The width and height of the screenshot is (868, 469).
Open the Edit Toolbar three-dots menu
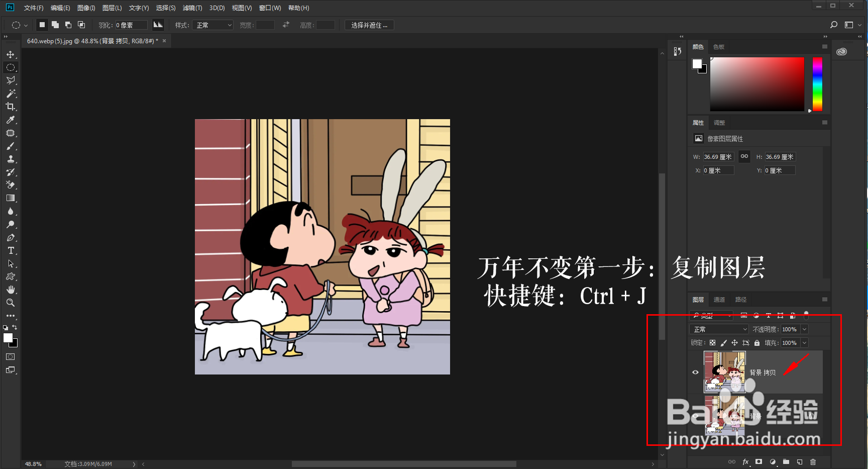point(11,316)
